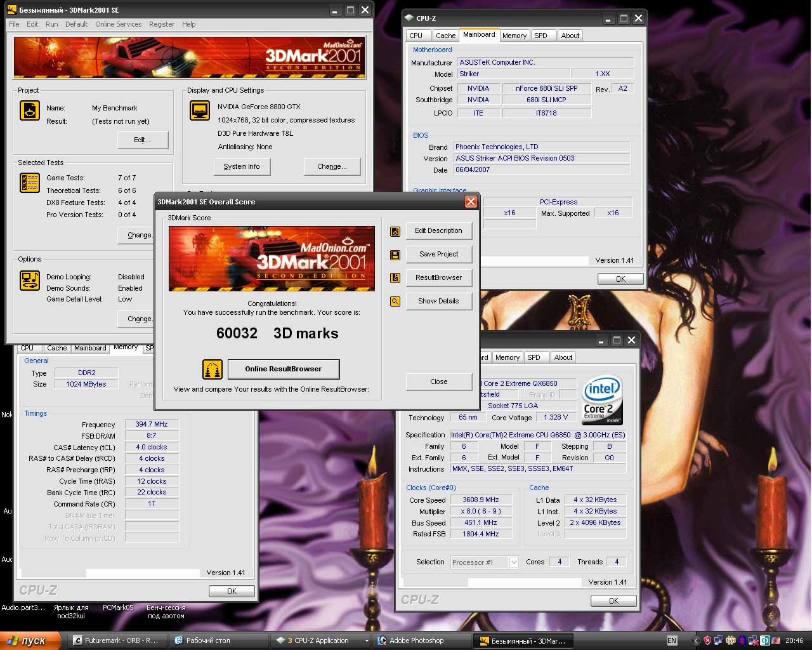Screen dimensions: 812x650
Task: Click the Project icon in 3DMark2001
Action: pyautogui.click(x=30, y=110)
